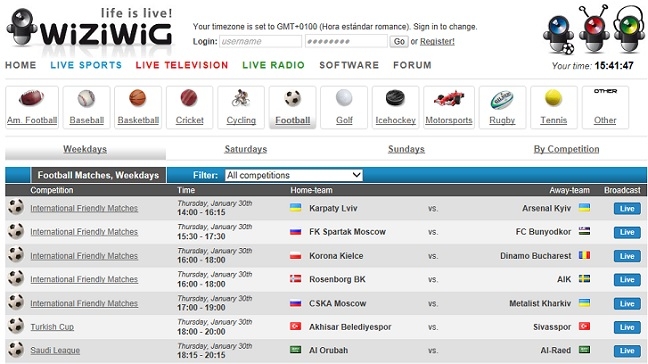Follow the Register! link
Screen dimensions: 648x364
coord(437,41)
